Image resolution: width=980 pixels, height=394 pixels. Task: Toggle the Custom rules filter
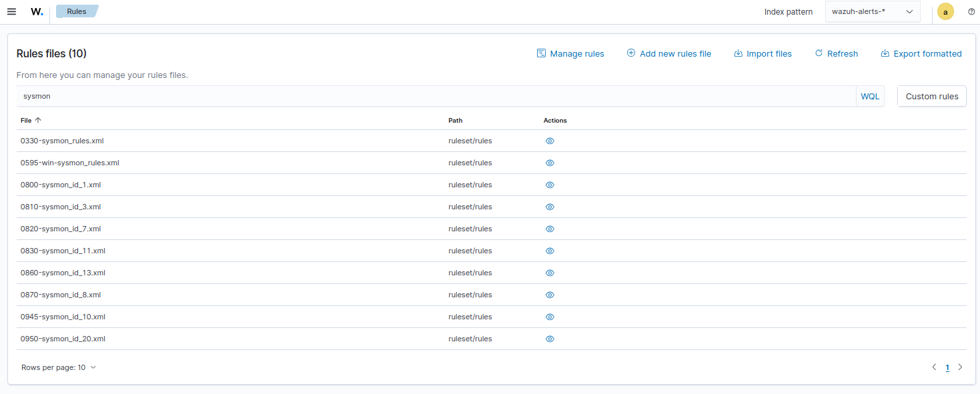coord(931,96)
